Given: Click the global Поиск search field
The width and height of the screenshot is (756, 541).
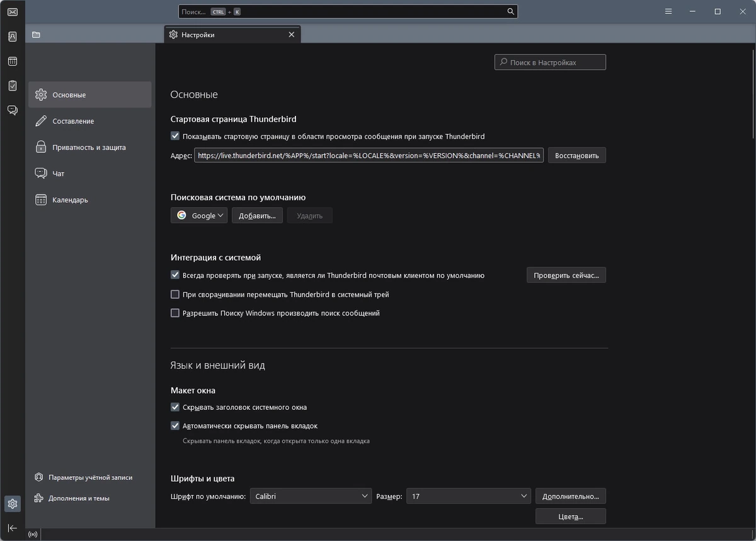Looking at the screenshot, I should coord(348,11).
